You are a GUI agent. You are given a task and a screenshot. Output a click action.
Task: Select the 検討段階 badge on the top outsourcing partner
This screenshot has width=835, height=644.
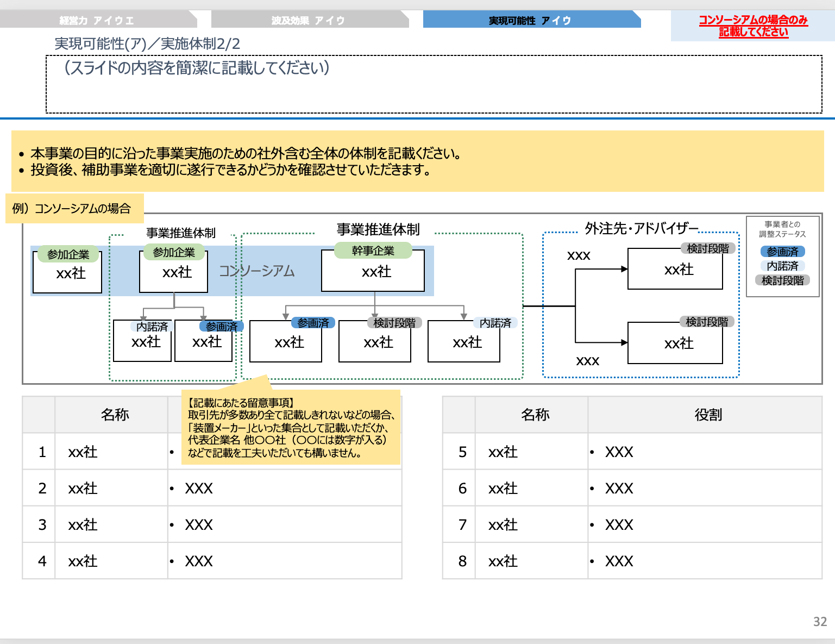tap(708, 247)
